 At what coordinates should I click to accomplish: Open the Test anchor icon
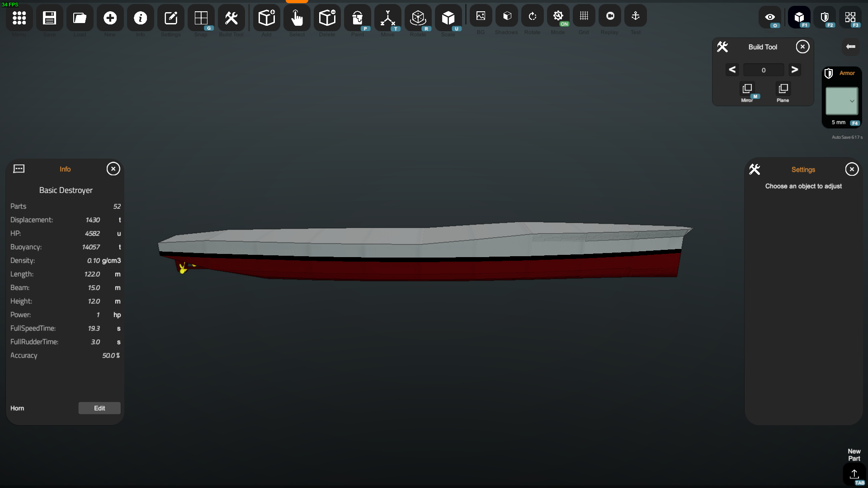[x=635, y=16]
